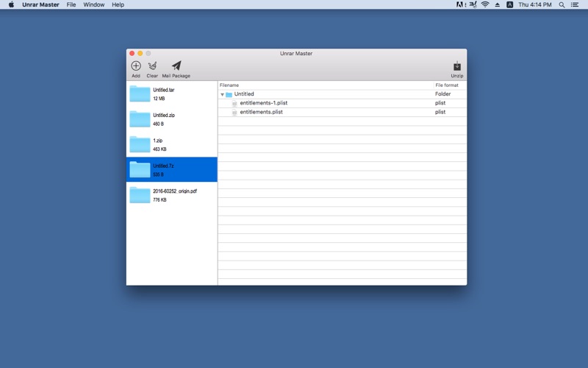Collapse the Untitled folder disclosure triangle
588x368 pixels.
(223, 95)
